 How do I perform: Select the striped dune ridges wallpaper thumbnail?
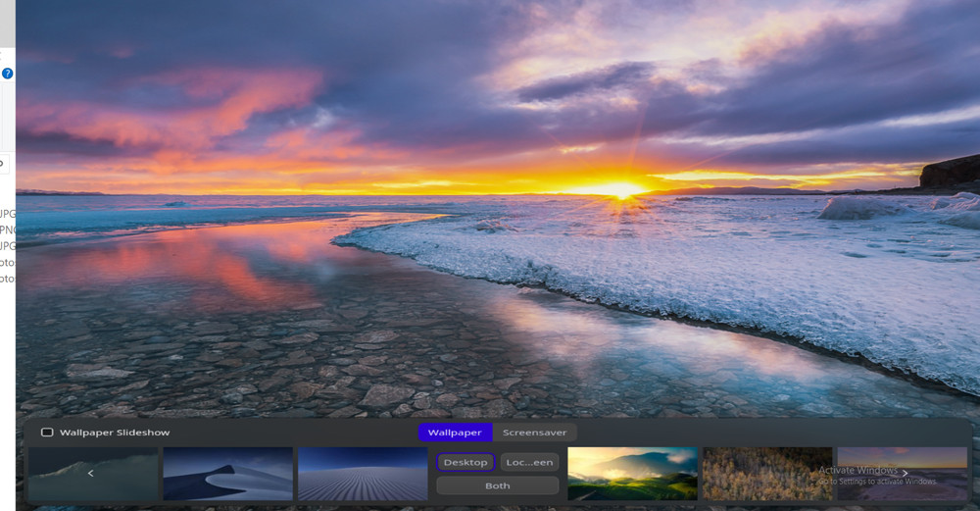363,474
